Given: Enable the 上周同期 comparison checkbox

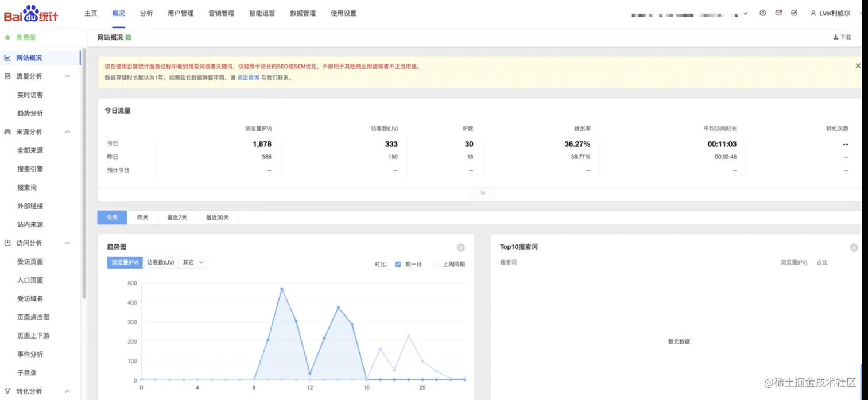Looking at the screenshot, I should point(435,265).
